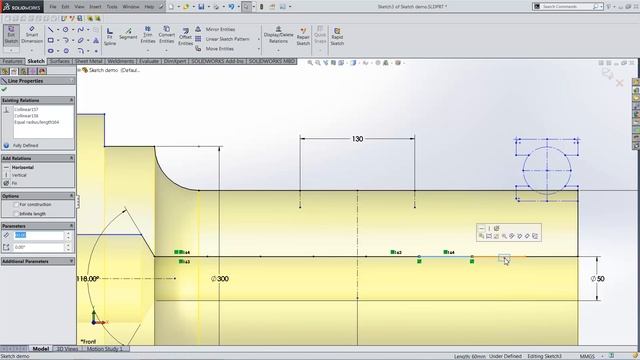Select the Spline sketch tool

[x=80, y=29]
